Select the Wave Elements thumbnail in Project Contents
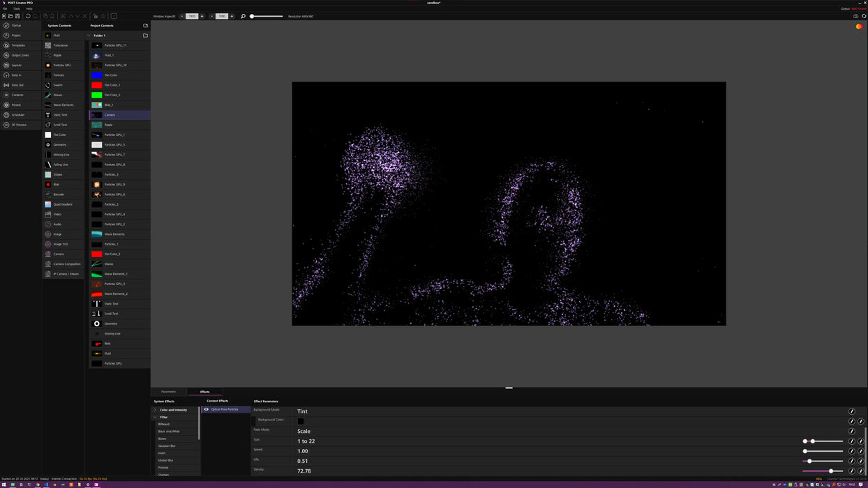This screenshot has height=488, width=868. click(x=97, y=234)
